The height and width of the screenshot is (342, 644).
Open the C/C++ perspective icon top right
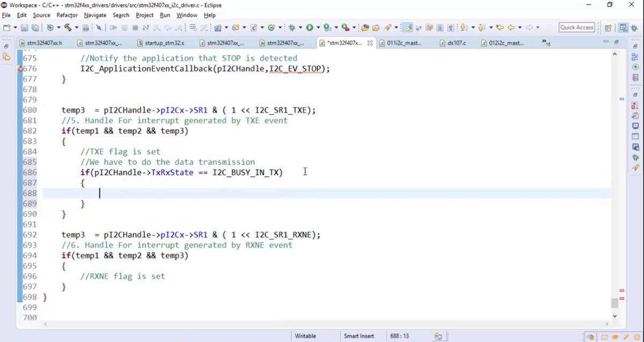(623, 27)
